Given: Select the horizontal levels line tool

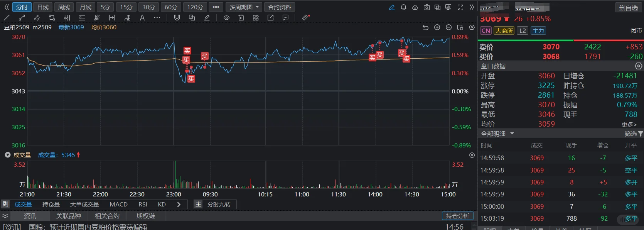Looking at the screenshot, I should click(x=82, y=17).
